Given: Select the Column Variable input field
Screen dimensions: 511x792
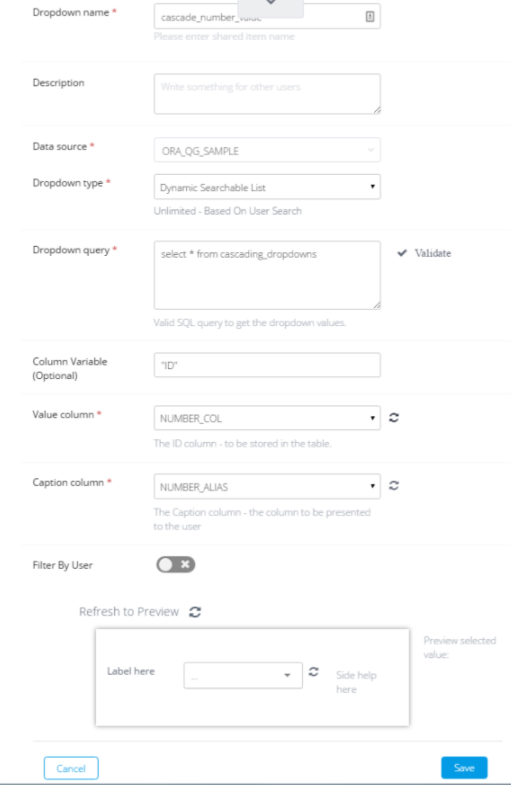Looking at the screenshot, I should click(267, 365).
